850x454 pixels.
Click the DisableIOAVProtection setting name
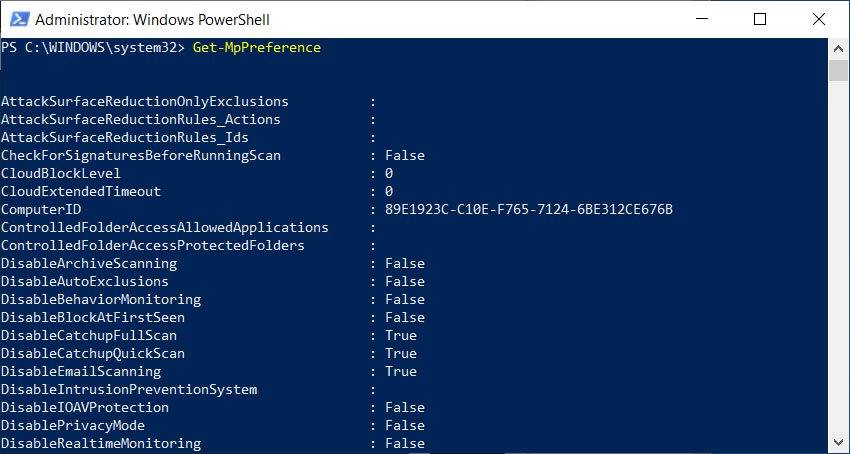(x=85, y=407)
